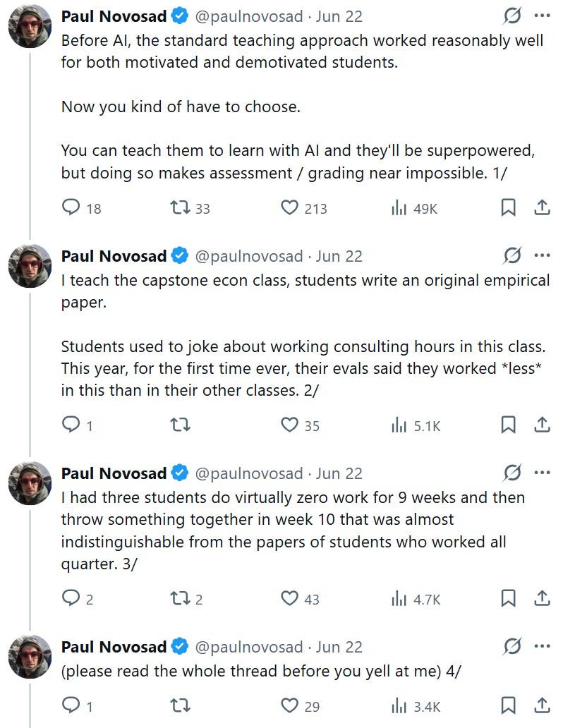The height and width of the screenshot is (728, 563).
Task: Share the 'please read the whole thread' tweet
Action: [x=542, y=705]
